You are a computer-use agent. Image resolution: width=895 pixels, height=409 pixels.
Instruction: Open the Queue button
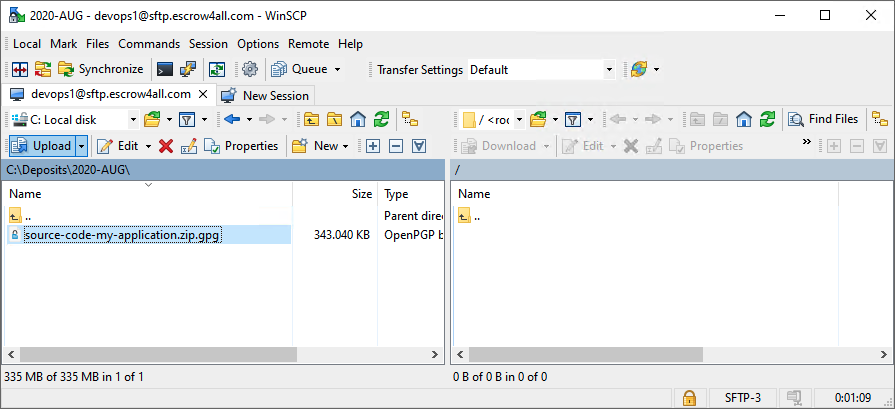click(x=299, y=70)
